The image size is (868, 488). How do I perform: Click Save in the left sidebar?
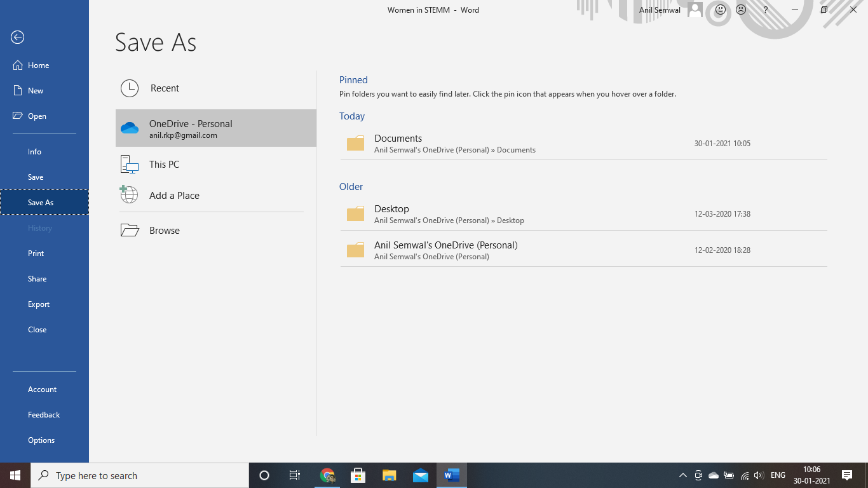tap(44, 177)
